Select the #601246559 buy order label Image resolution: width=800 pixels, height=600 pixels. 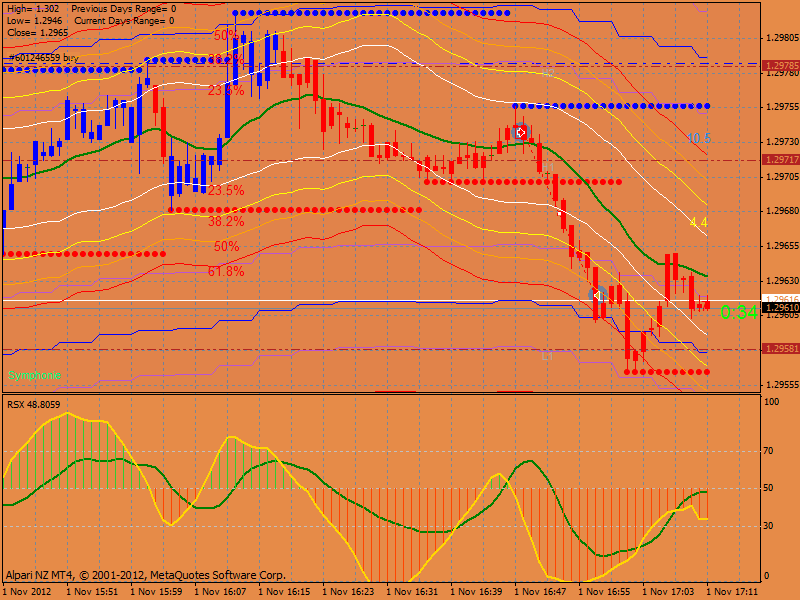[44, 58]
